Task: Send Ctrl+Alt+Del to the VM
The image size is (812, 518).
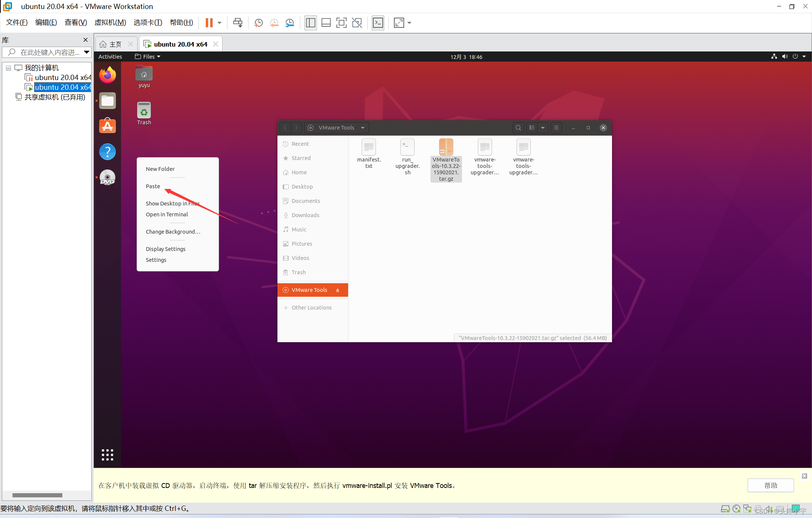Action: pyautogui.click(x=238, y=23)
